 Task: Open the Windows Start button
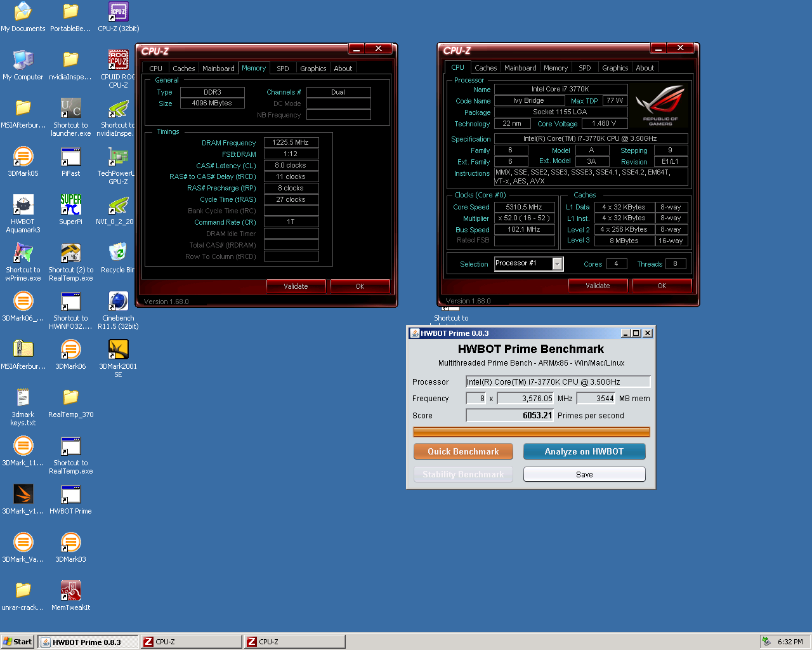pos(17,642)
